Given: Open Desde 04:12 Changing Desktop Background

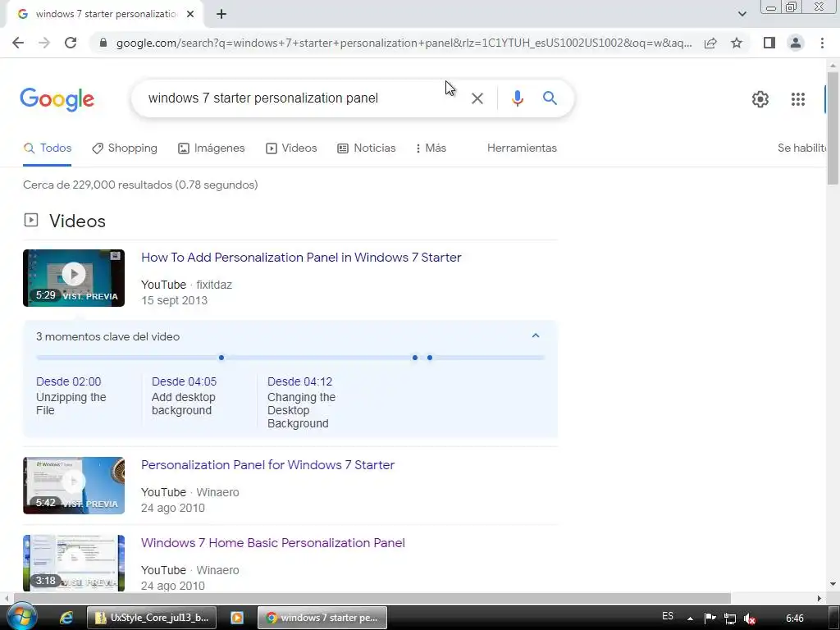Looking at the screenshot, I should [301, 402].
